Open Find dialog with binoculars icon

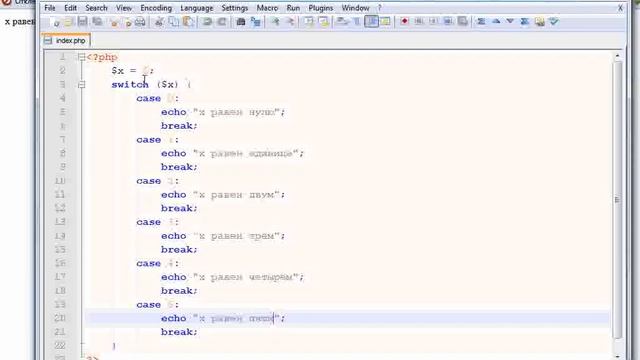(x=241, y=22)
